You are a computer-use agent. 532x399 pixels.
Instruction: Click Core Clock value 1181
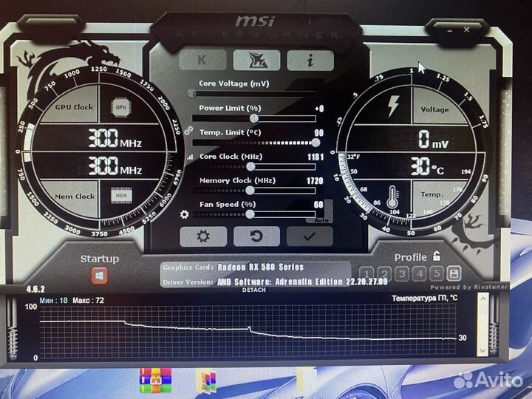point(316,157)
